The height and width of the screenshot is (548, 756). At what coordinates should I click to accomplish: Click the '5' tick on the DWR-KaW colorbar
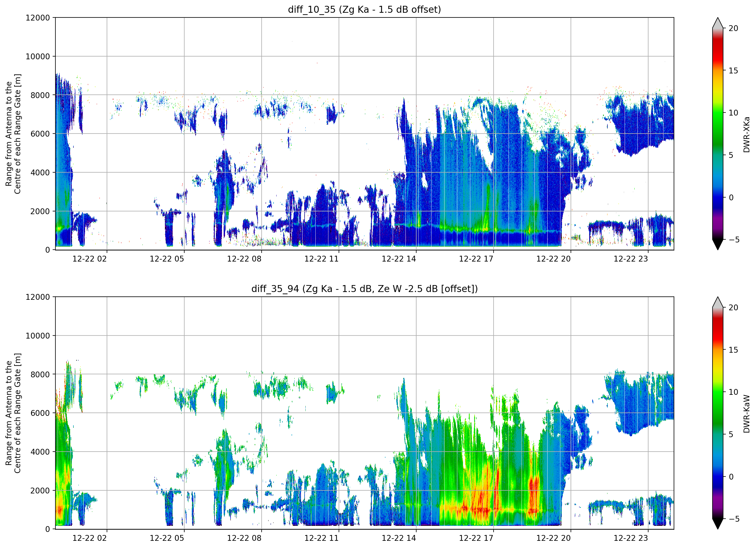tap(731, 434)
